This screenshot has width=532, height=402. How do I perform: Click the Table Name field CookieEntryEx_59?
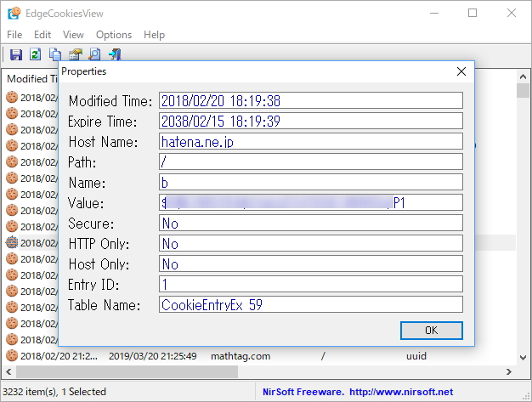point(311,304)
